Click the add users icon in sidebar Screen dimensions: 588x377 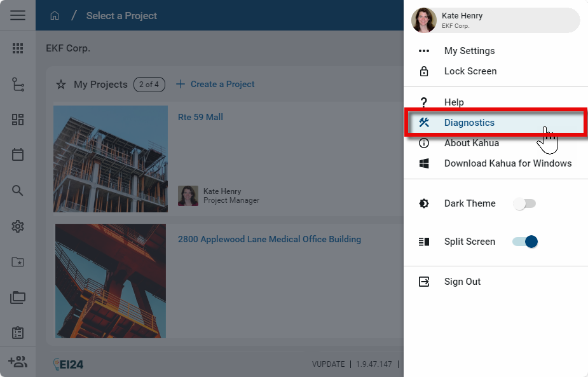18,362
